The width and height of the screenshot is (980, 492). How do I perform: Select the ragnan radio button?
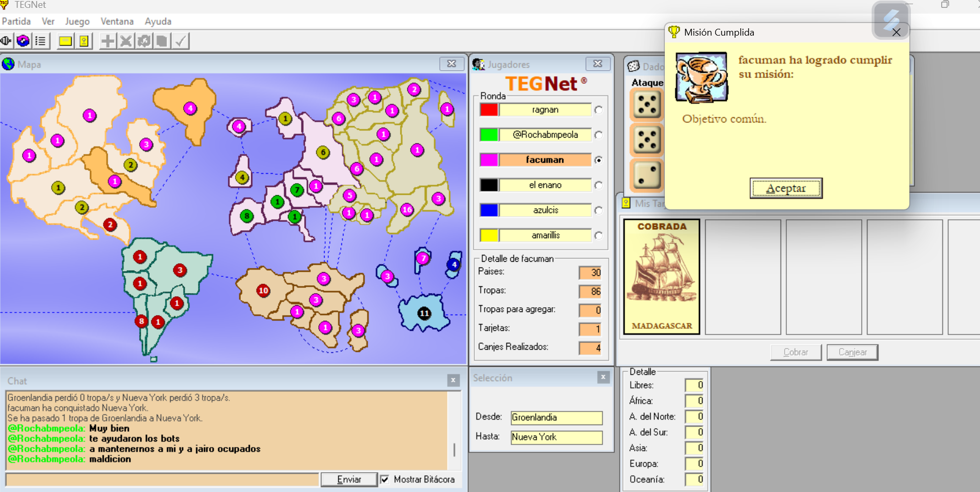pyautogui.click(x=598, y=110)
